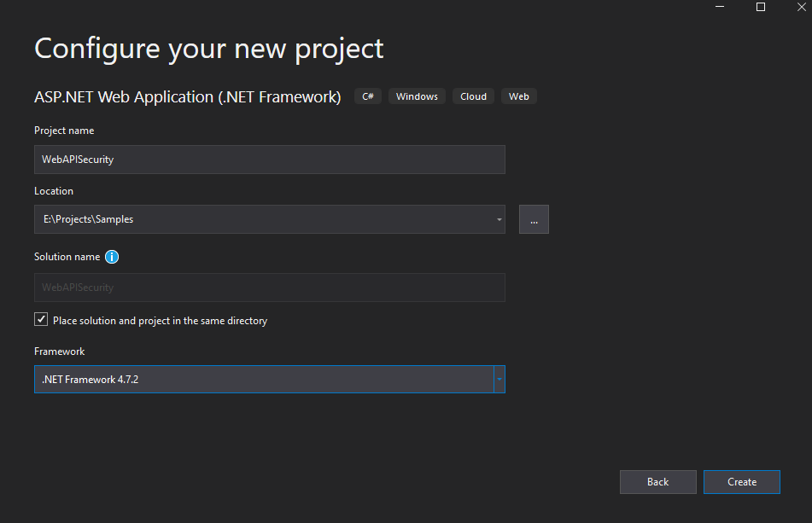The image size is (812, 523).
Task: Open the location browse ellipsis button
Action: point(534,219)
